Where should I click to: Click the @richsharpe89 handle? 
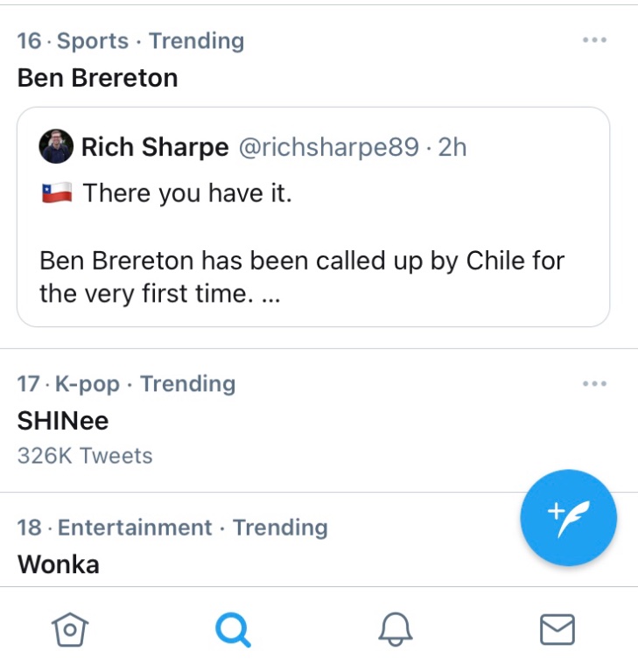pyautogui.click(x=328, y=147)
